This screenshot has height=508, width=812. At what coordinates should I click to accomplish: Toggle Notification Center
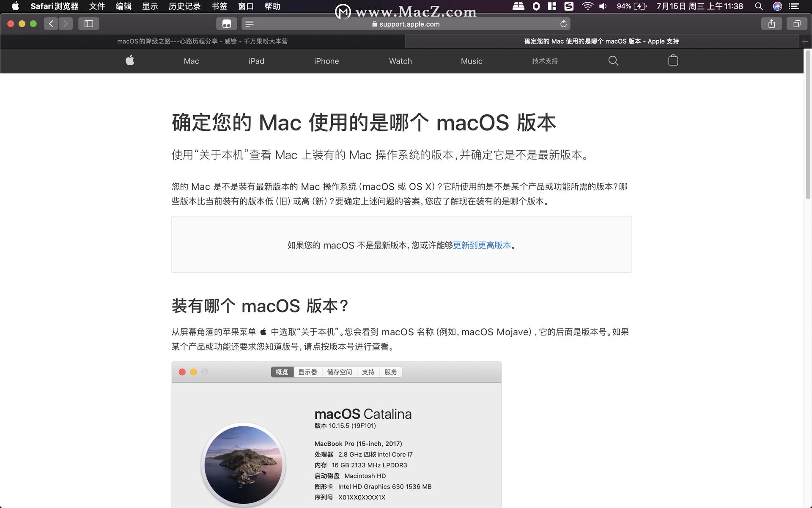(794, 6)
